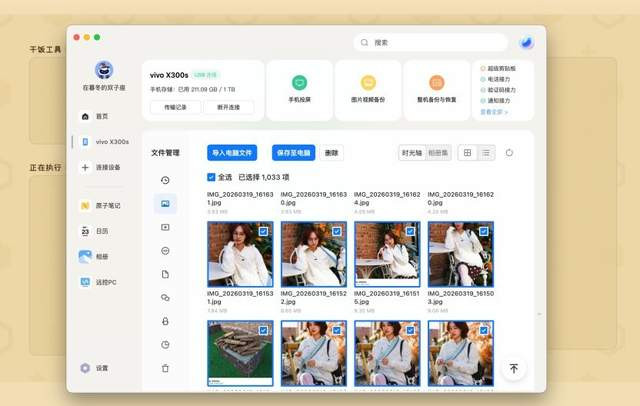Screen dimensions: 640x406
Task: Click the refresh icon in file toolbar
Action: [x=509, y=153]
